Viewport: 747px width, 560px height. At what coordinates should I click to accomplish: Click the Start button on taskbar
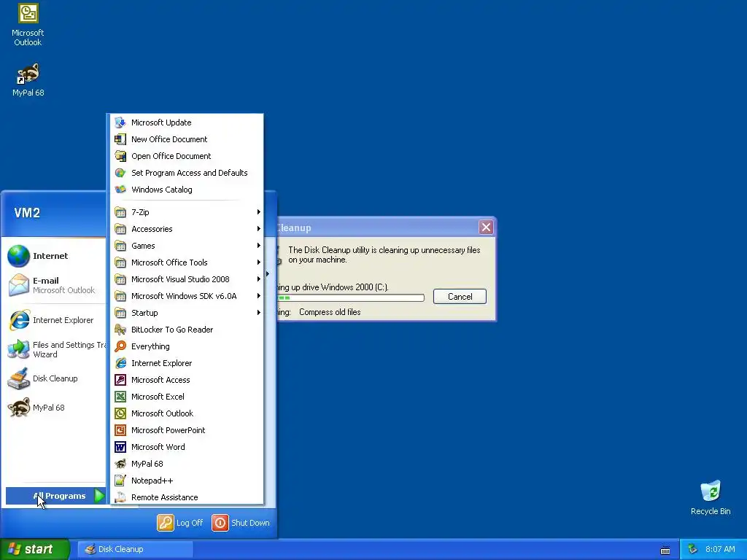click(x=35, y=549)
